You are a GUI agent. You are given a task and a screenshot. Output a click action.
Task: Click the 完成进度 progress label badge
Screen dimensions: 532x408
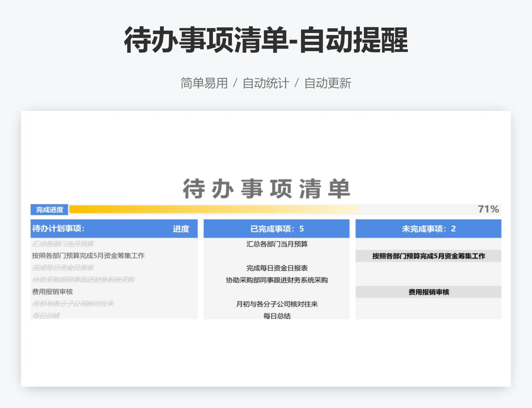point(49,209)
